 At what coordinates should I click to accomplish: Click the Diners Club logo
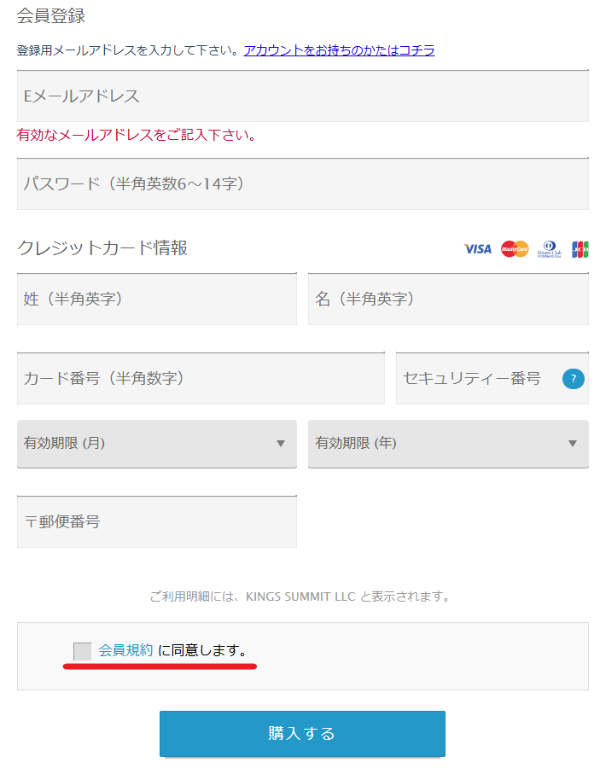click(549, 249)
